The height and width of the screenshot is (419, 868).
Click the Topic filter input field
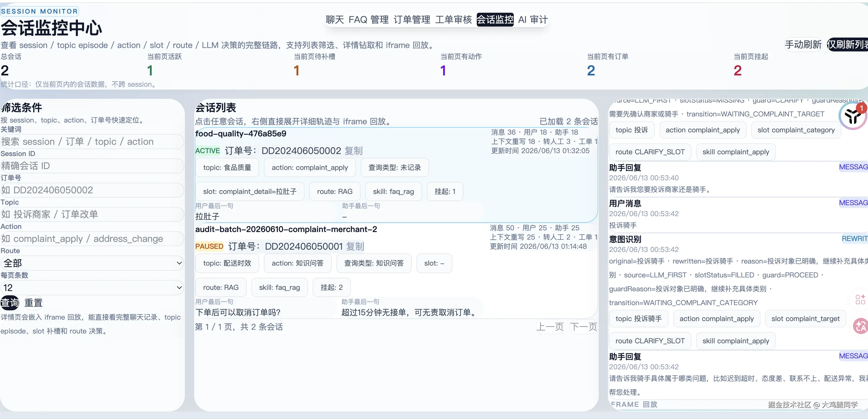92,214
